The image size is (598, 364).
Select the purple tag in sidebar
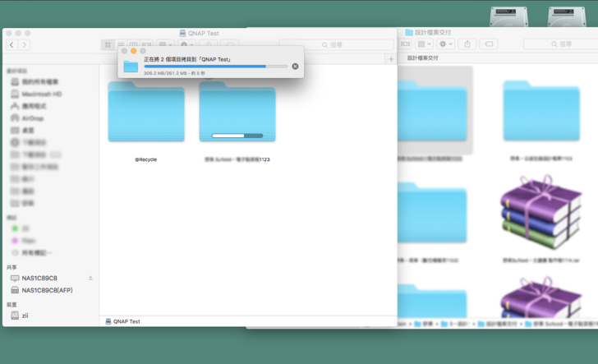(x=15, y=241)
